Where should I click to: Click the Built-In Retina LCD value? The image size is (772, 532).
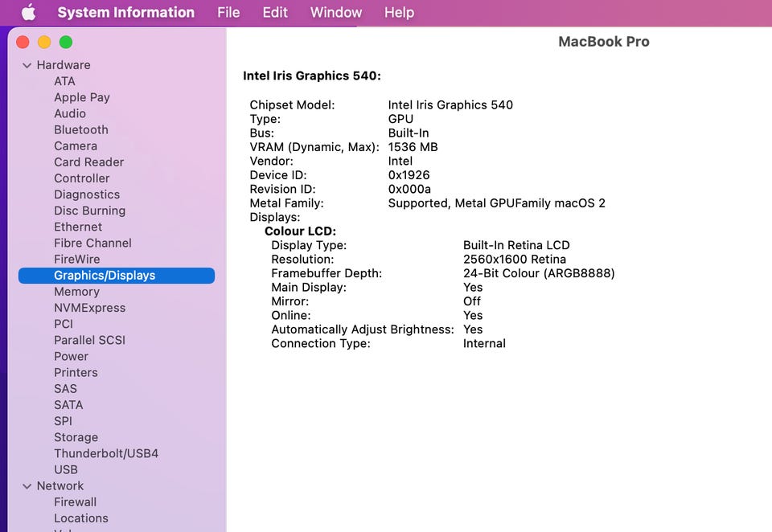click(x=516, y=246)
